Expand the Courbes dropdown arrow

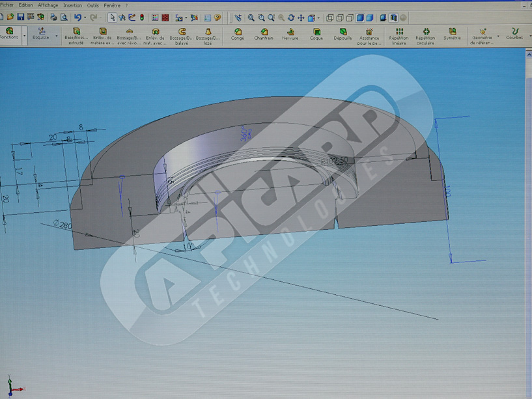point(530,36)
